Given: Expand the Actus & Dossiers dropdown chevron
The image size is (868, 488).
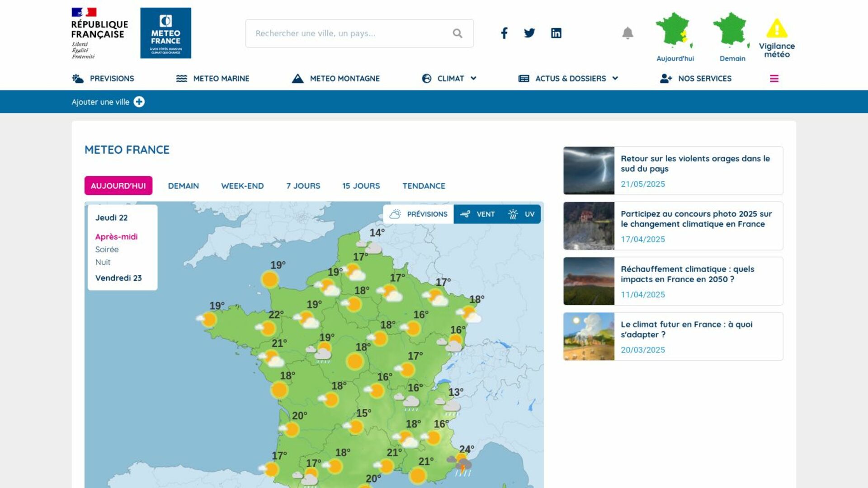Looking at the screenshot, I should coord(615,78).
